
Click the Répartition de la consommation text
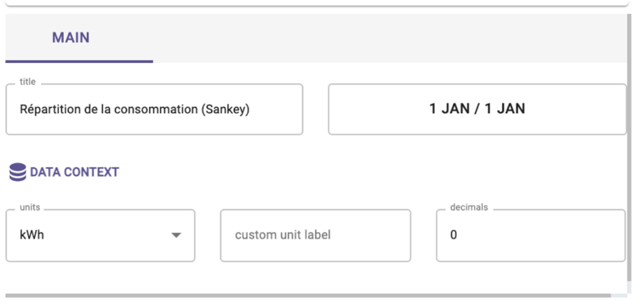tap(109, 109)
